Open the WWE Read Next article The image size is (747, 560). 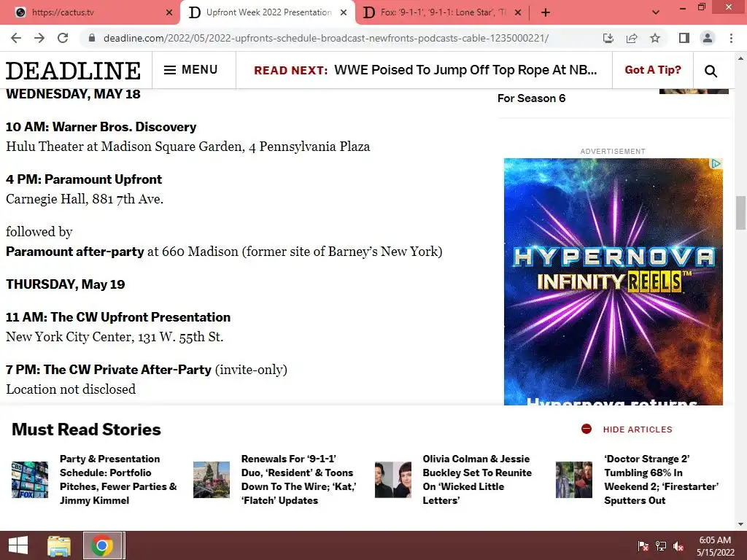click(465, 70)
